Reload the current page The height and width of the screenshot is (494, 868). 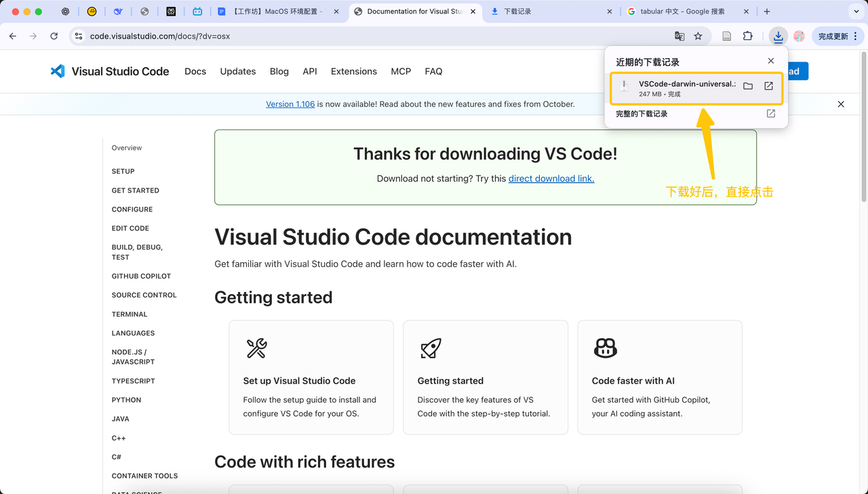point(54,36)
